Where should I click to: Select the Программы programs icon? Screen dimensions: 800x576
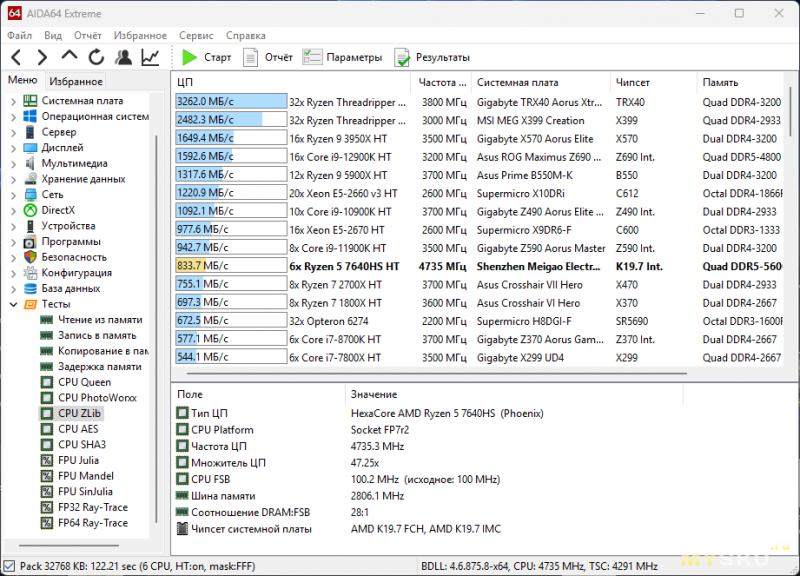tap(31, 242)
